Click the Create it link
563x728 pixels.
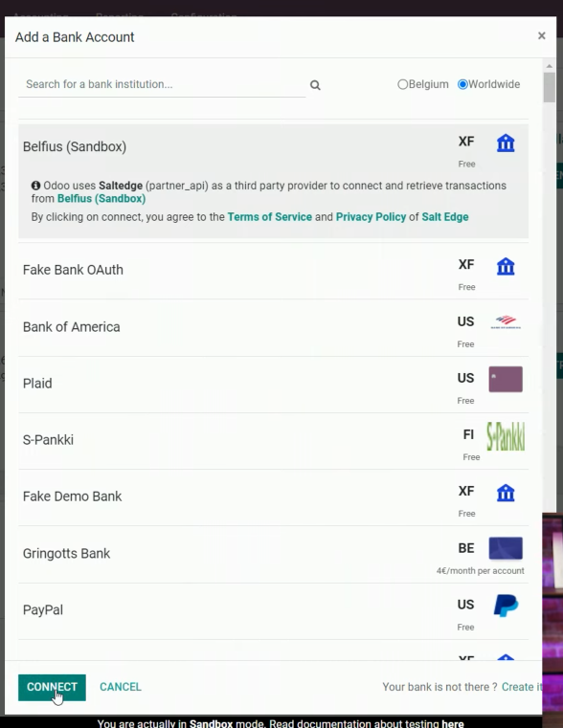click(x=522, y=687)
